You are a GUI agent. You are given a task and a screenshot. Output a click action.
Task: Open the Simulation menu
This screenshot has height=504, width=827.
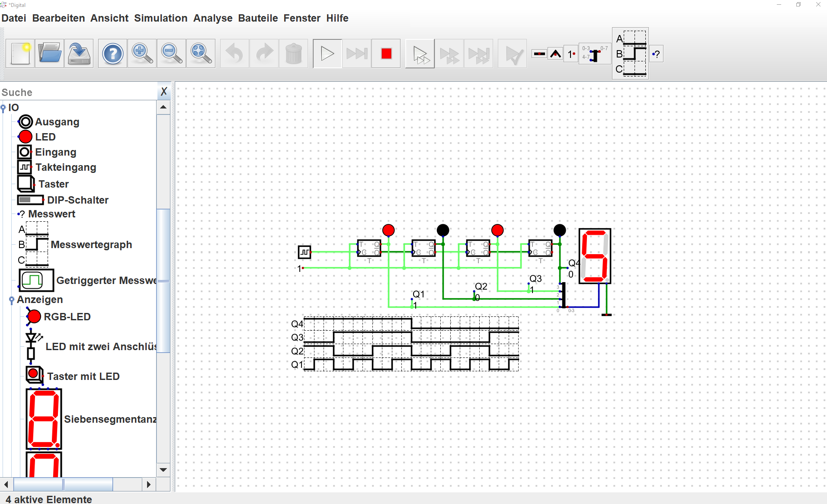pos(160,18)
